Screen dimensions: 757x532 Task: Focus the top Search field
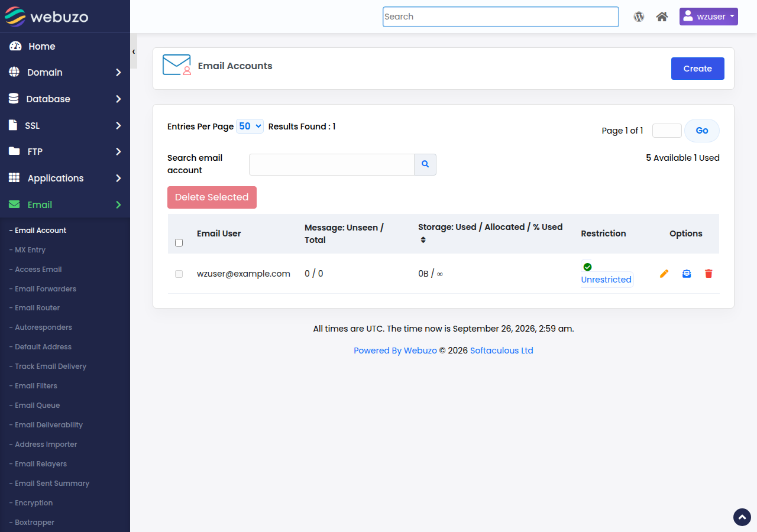pyautogui.click(x=501, y=17)
